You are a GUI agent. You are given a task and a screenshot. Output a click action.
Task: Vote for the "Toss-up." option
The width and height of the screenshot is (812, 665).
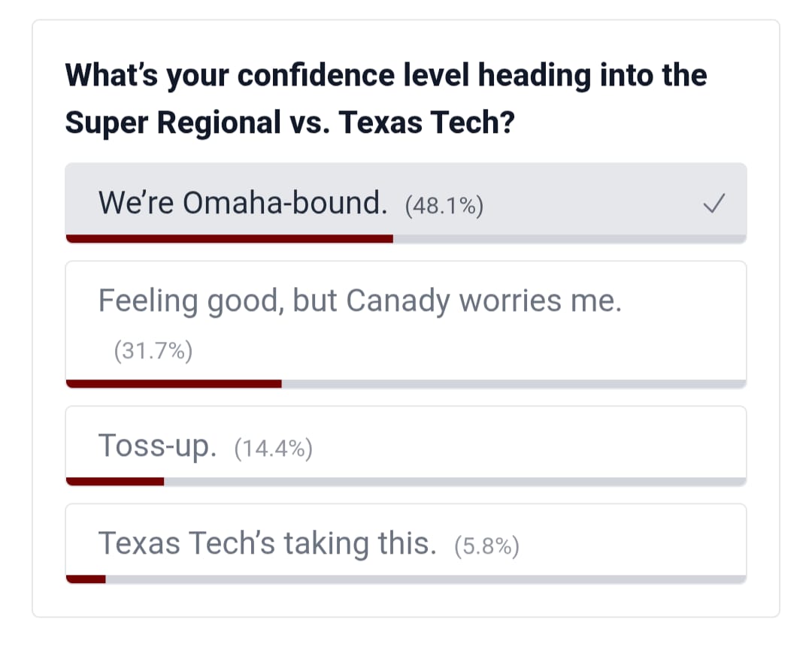coord(158,446)
